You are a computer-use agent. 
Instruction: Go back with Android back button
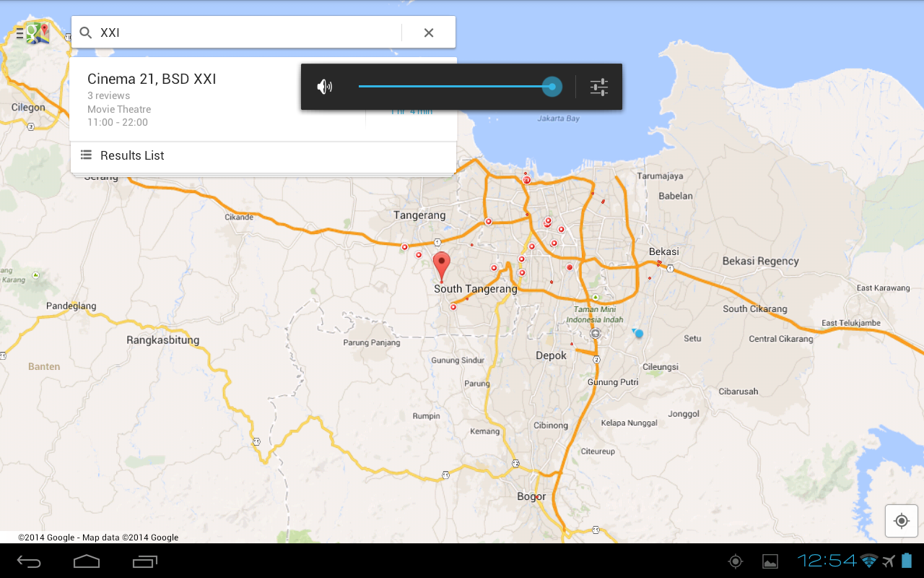click(x=30, y=561)
